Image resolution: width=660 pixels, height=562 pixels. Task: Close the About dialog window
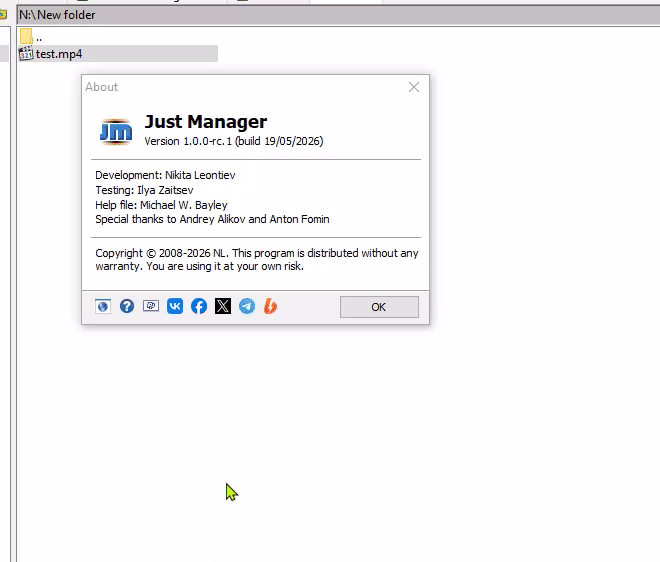[414, 87]
